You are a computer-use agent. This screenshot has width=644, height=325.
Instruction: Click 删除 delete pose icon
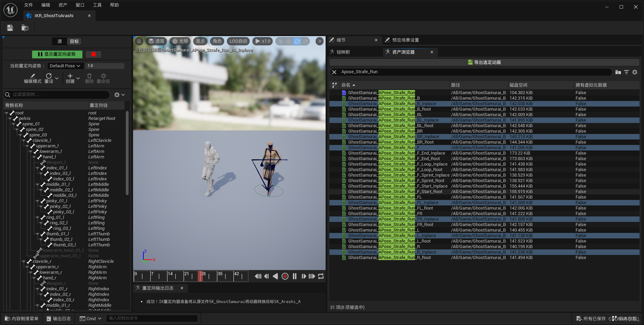pyautogui.click(x=89, y=78)
